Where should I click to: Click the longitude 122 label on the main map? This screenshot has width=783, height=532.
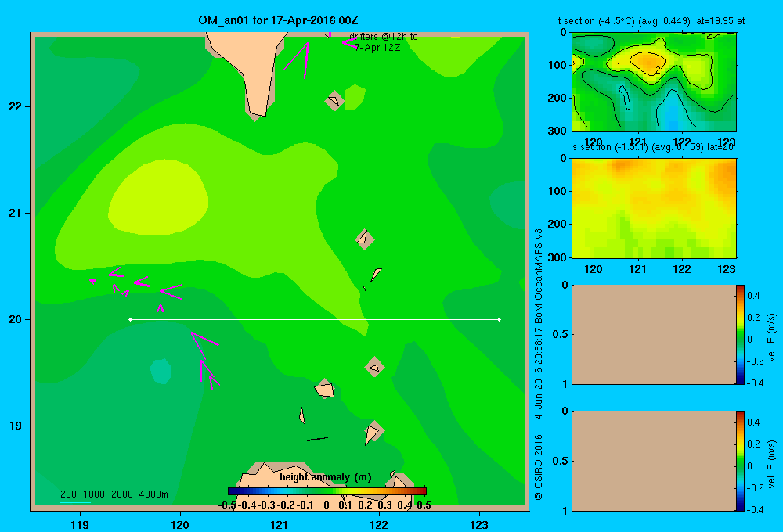380,524
